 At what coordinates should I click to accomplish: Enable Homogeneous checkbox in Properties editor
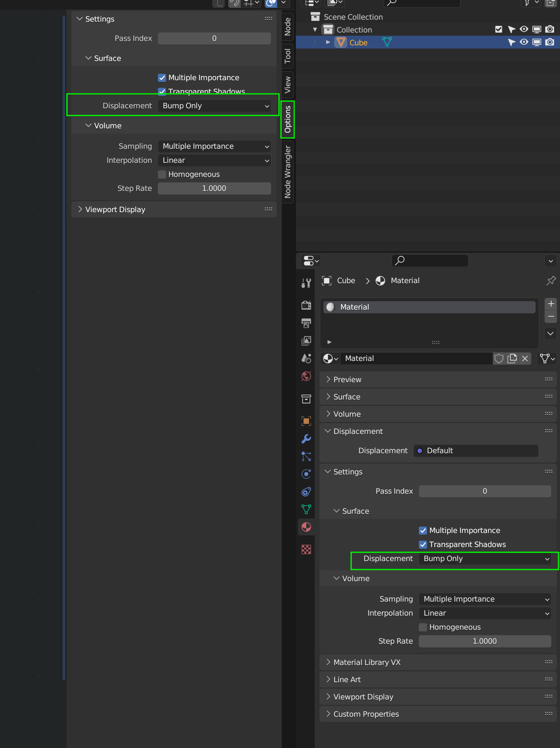pos(423,627)
